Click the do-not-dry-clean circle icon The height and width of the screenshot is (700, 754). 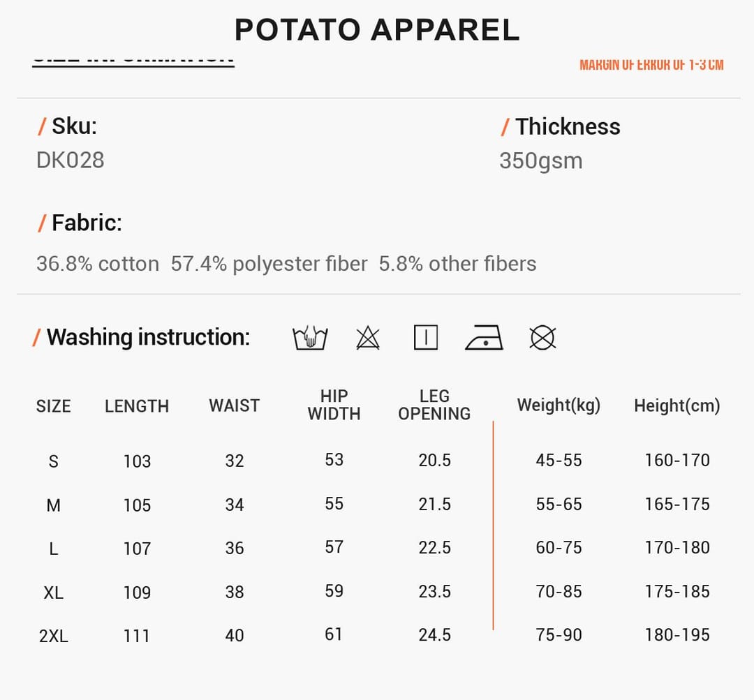tap(543, 338)
